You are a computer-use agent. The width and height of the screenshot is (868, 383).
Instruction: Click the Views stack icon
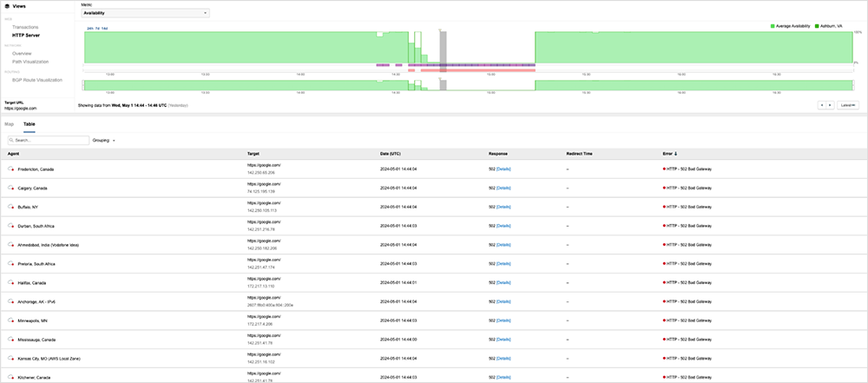[8, 6]
